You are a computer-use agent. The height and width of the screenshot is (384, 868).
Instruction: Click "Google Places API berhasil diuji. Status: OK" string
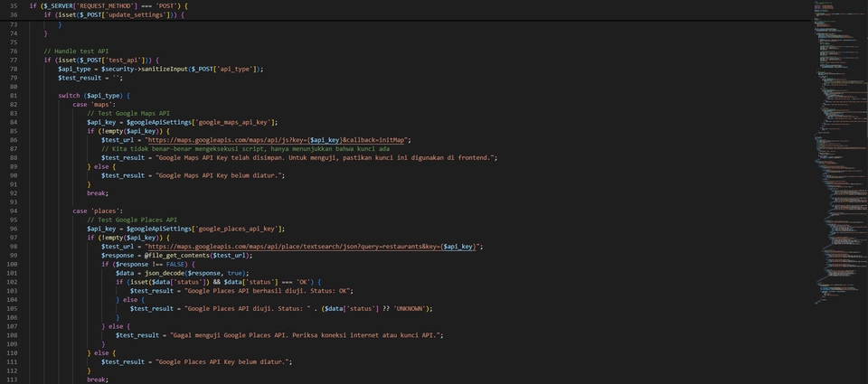tap(269, 291)
